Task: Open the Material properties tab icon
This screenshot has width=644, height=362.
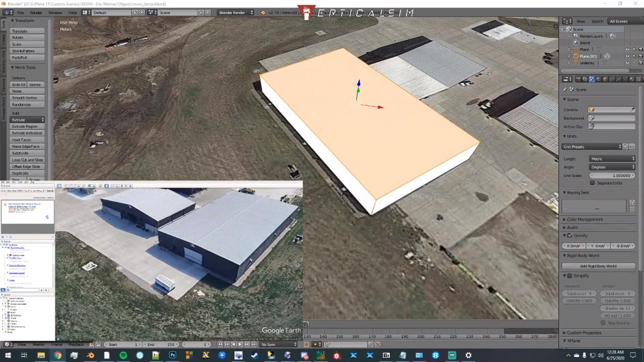Action: pyautogui.click(x=632, y=79)
